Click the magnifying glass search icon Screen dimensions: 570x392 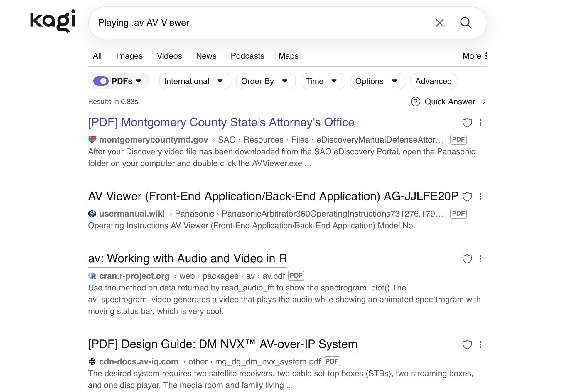[x=466, y=23]
